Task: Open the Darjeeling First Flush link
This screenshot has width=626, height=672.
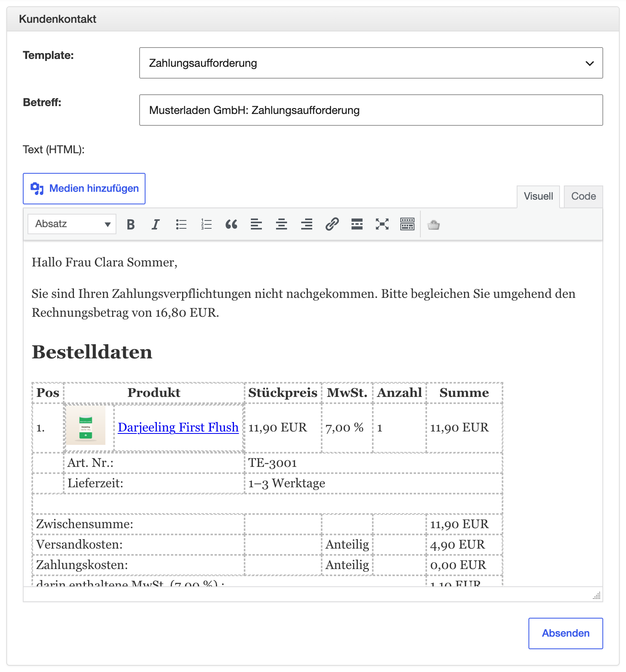Action: click(x=178, y=427)
